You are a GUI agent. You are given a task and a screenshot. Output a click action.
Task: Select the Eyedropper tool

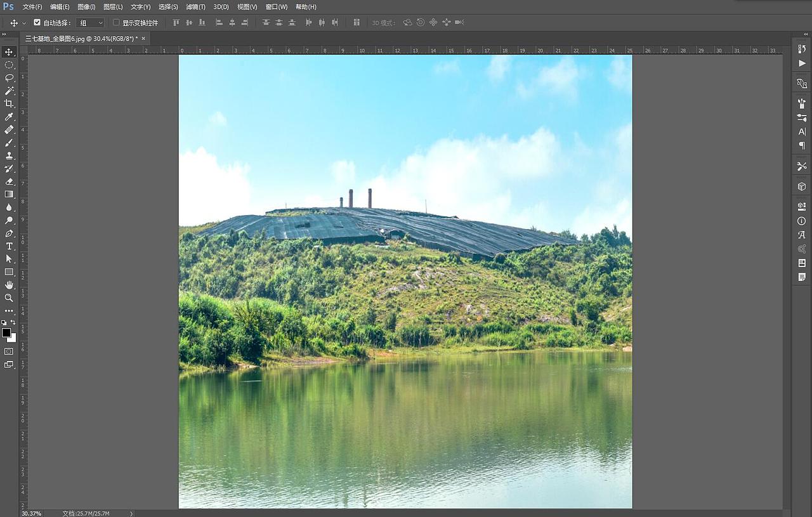coord(9,117)
